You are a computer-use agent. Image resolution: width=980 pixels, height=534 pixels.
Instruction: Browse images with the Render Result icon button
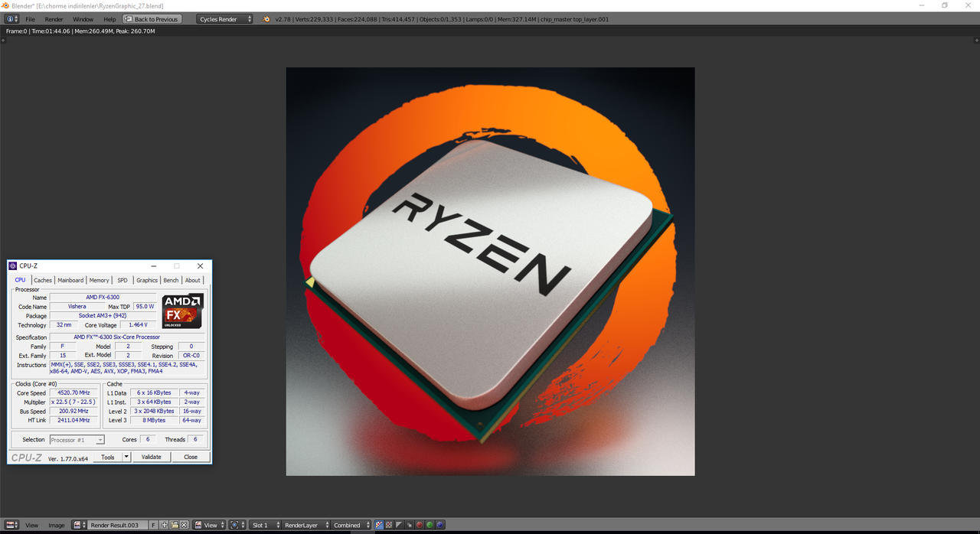pos(80,525)
